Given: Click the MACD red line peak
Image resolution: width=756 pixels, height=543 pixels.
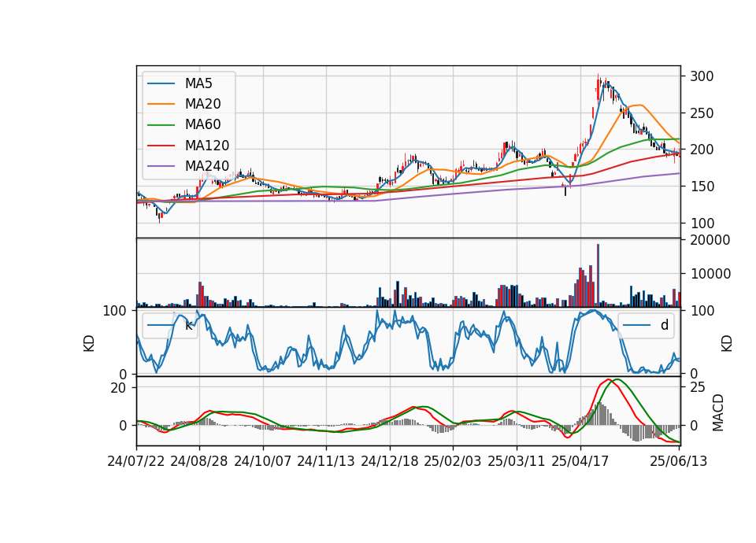Looking at the screenshot, I should pos(609,379).
